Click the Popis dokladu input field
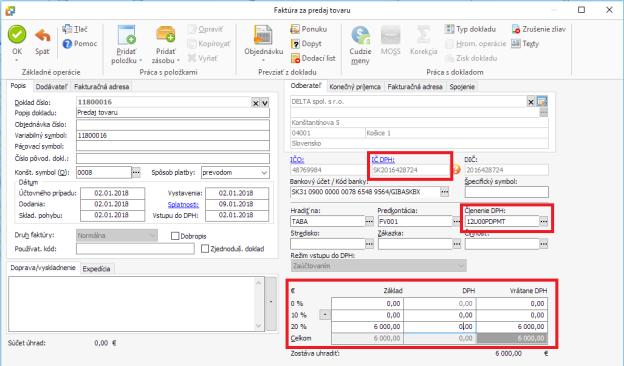The width and height of the screenshot is (624, 366). click(173, 113)
